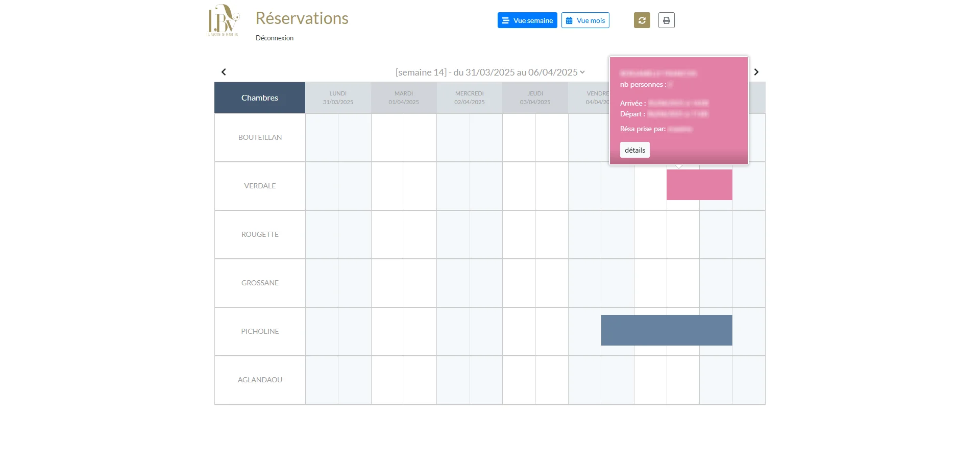Click the ROUGETTE room row label

pyautogui.click(x=260, y=235)
